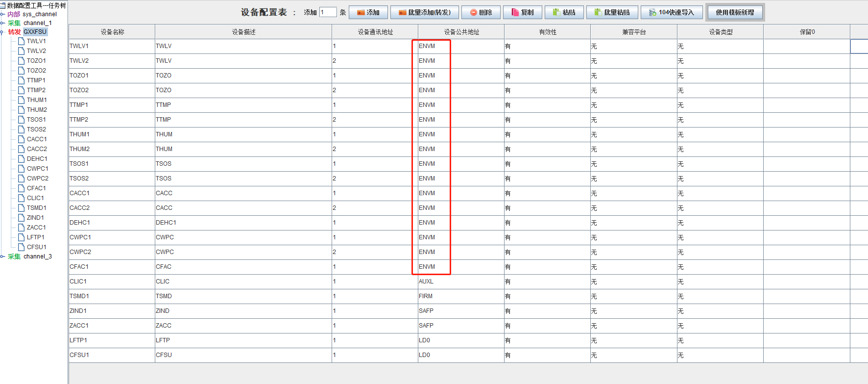868x384 pixels.
Task: Collapse the 转发 GXXFSU tree node
Action: point(2,32)
